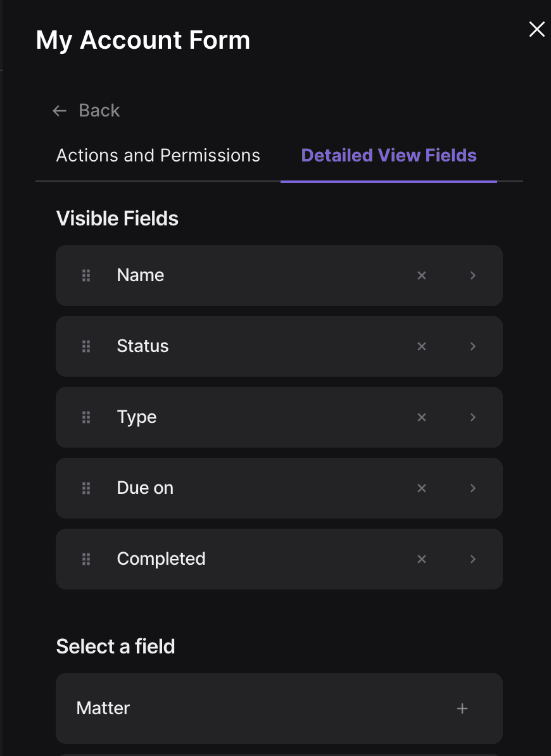The height and width of the screenshot is (756, 551).
Task: Click the drag handle next to Due on
Action: click(86, 488)
